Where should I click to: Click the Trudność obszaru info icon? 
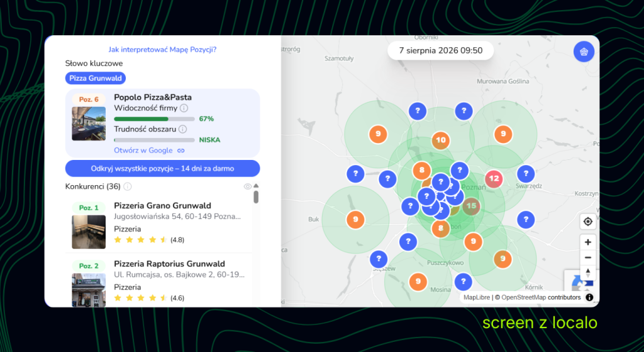click(x=183, y=129)
